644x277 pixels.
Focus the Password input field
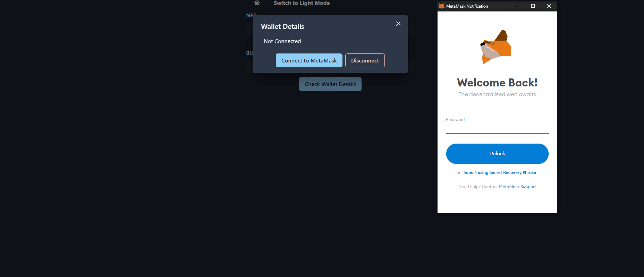(x=497, y=128)
